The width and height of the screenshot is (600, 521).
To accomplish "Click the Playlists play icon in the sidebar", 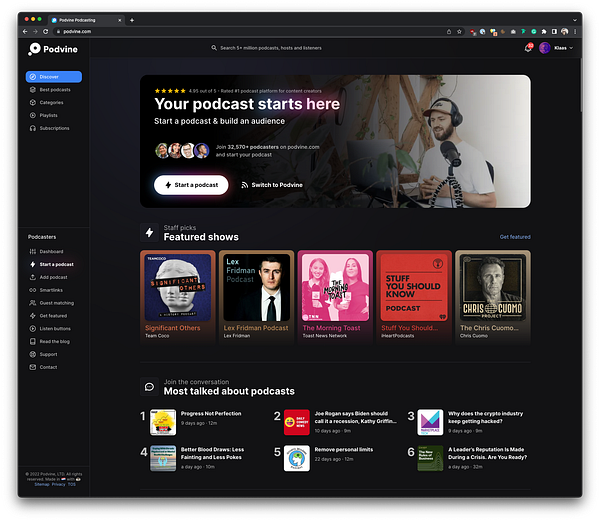I will (33, 115).
